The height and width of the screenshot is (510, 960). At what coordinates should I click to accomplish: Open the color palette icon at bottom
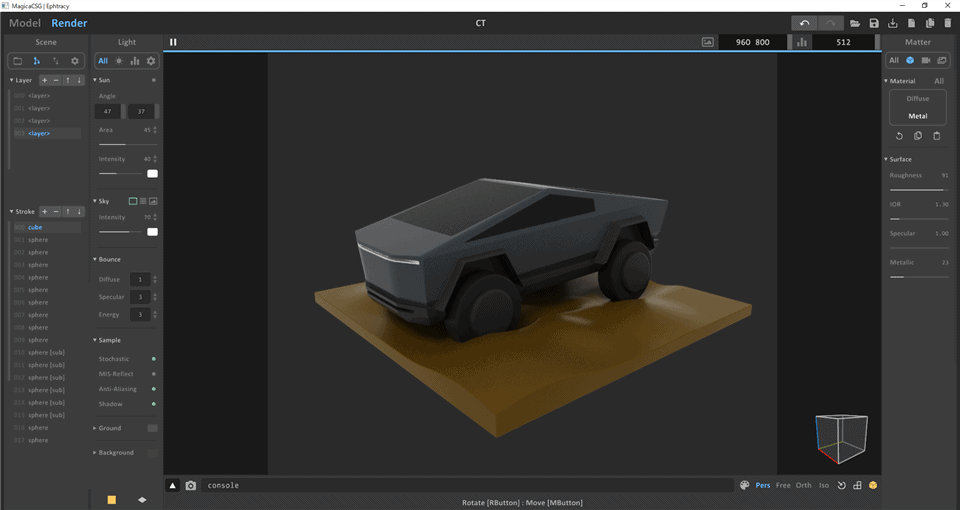pos(744,485)
